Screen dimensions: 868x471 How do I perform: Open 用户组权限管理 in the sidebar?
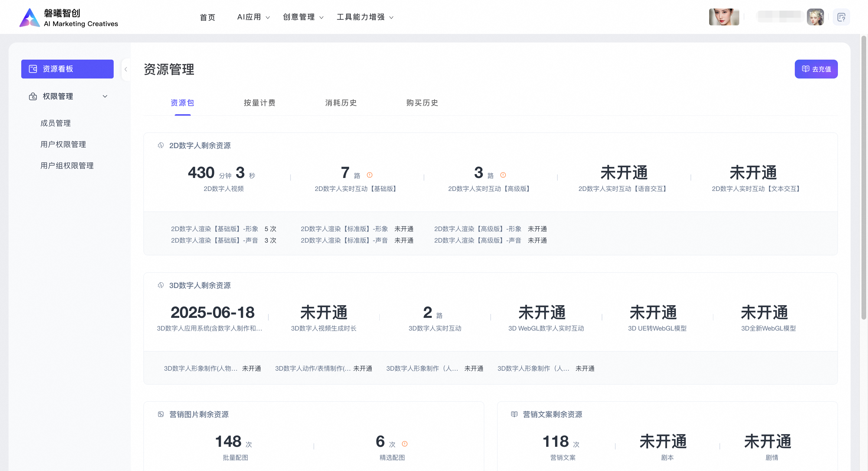point(67,166)
